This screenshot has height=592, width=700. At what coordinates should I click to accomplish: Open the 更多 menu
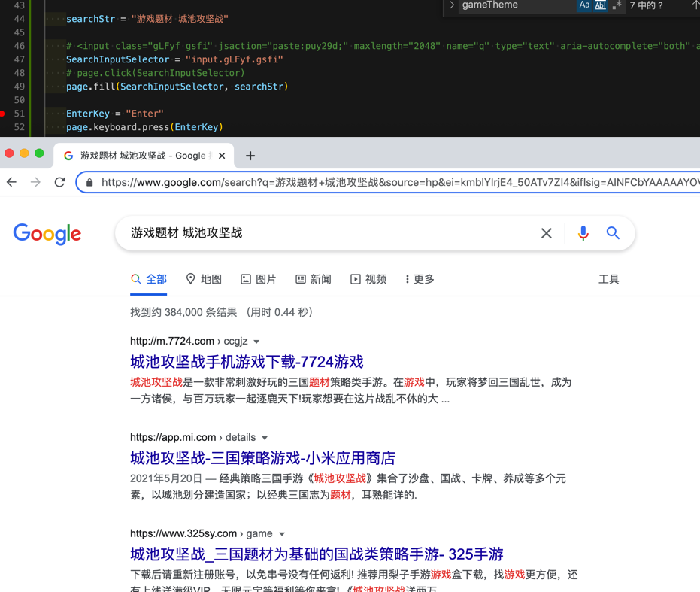point(420,279)
